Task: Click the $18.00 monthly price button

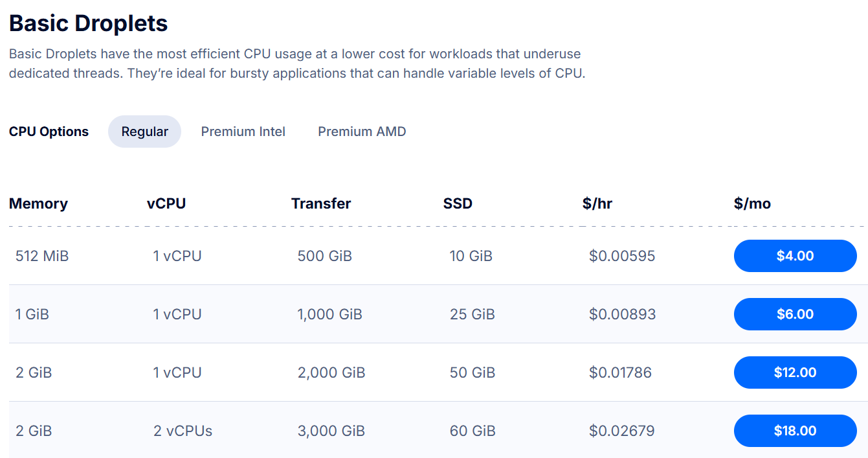Action: click(795, 430)
